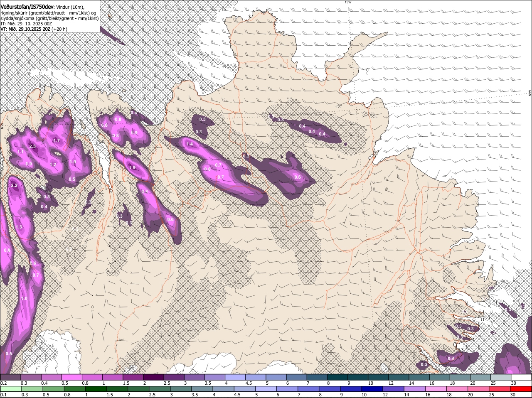Click the 'slydda/snjókoma' legend description line

click(x=49, y=18)
